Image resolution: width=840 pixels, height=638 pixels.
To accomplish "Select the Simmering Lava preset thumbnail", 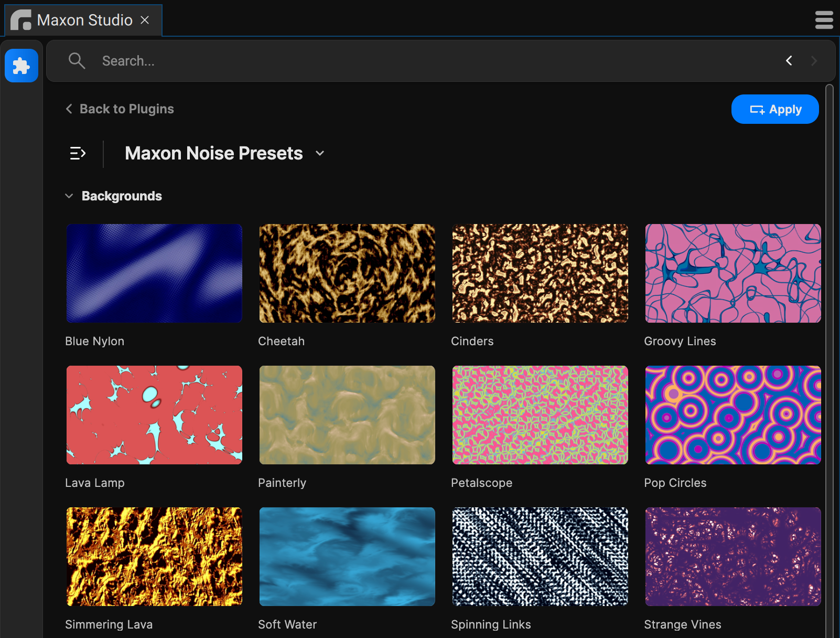I will [154, 557].
